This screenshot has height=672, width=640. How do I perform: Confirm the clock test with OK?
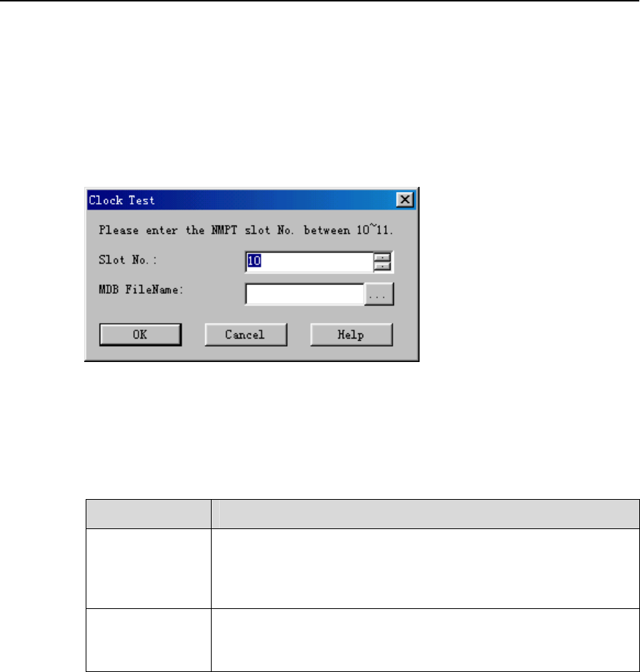coord(141,335)
